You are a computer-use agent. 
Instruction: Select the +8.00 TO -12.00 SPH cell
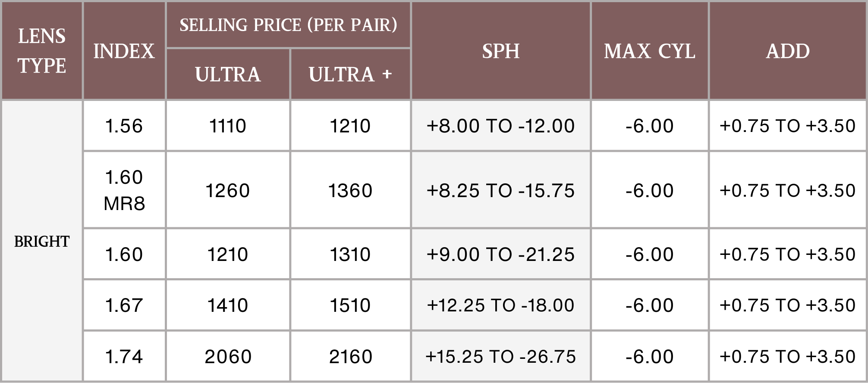500,126
